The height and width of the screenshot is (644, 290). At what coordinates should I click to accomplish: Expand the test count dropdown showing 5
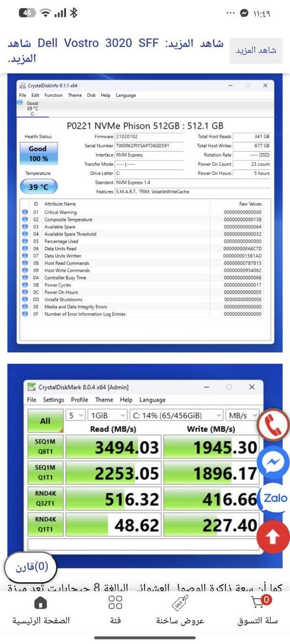(x=76, y=415)
